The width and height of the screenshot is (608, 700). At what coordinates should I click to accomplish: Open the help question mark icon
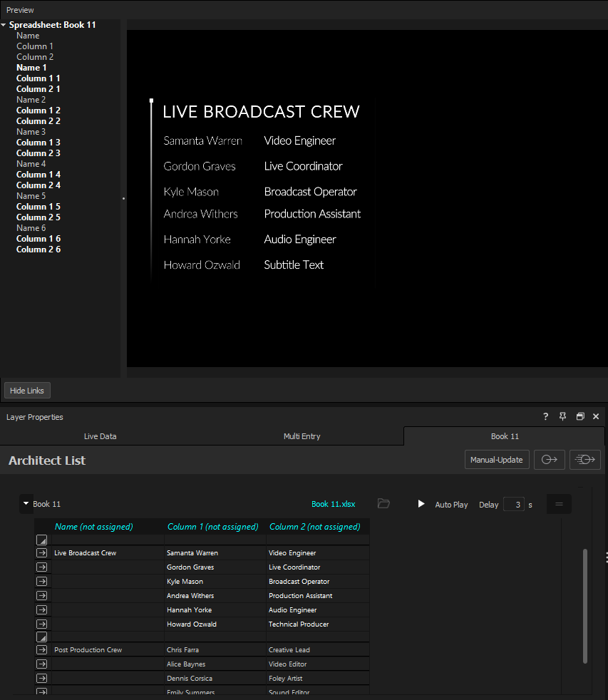pyautogui.click(x=545, y=416)
